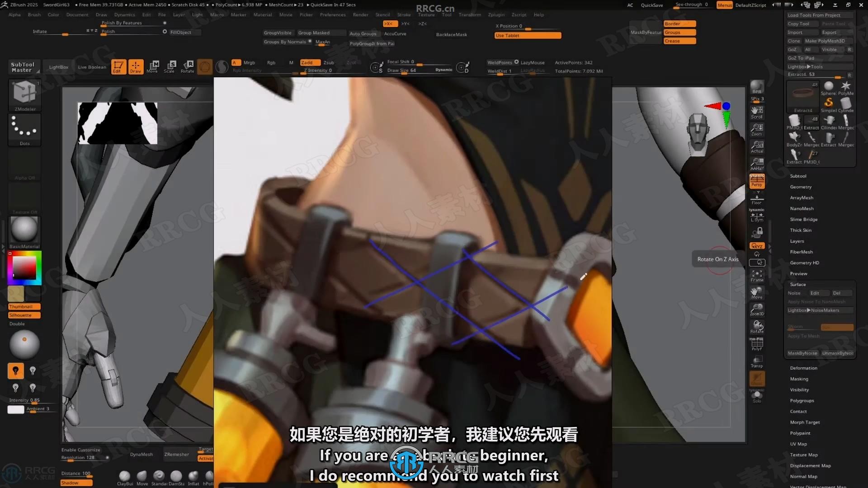The width and height of the screenshot is (868, 488).
Task: Click the Zoom canvas icon
Action: [757, 130]
